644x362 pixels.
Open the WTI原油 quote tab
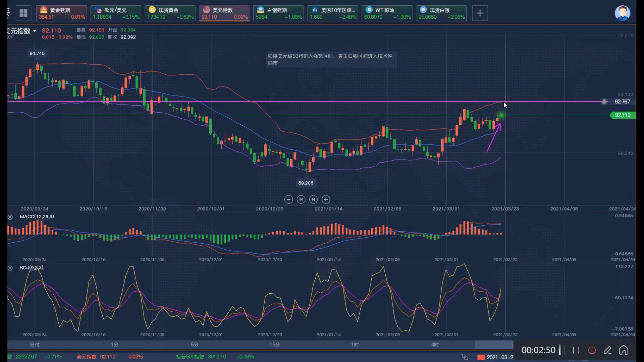pyautogui.click(x=387, y=13)
